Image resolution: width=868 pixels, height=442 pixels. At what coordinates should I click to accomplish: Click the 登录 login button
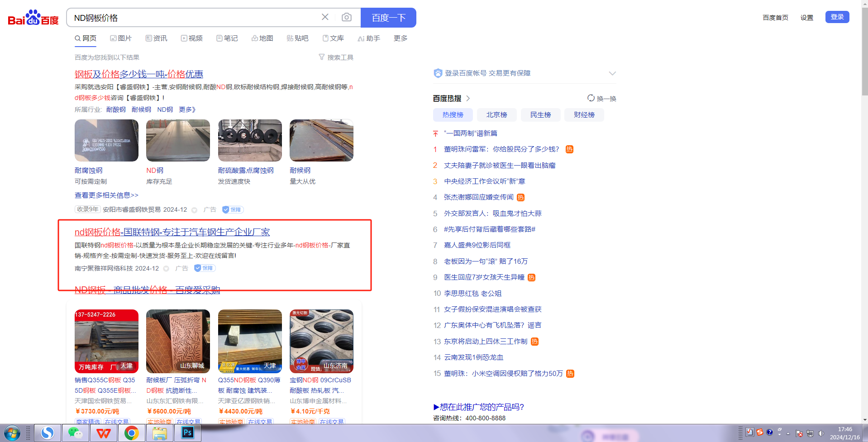(x=837, y=17)
